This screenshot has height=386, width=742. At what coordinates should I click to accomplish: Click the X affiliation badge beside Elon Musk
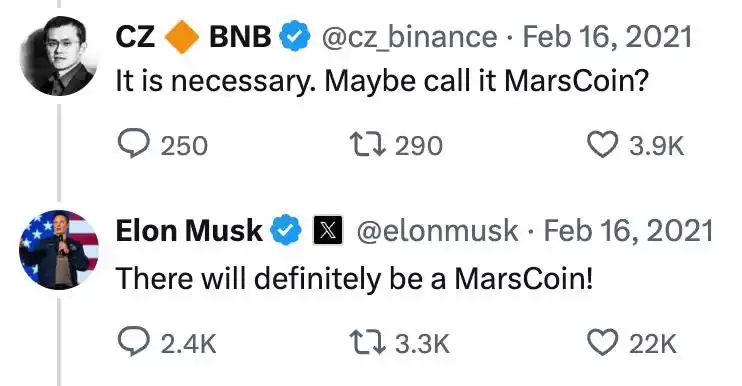click(327, 230)
